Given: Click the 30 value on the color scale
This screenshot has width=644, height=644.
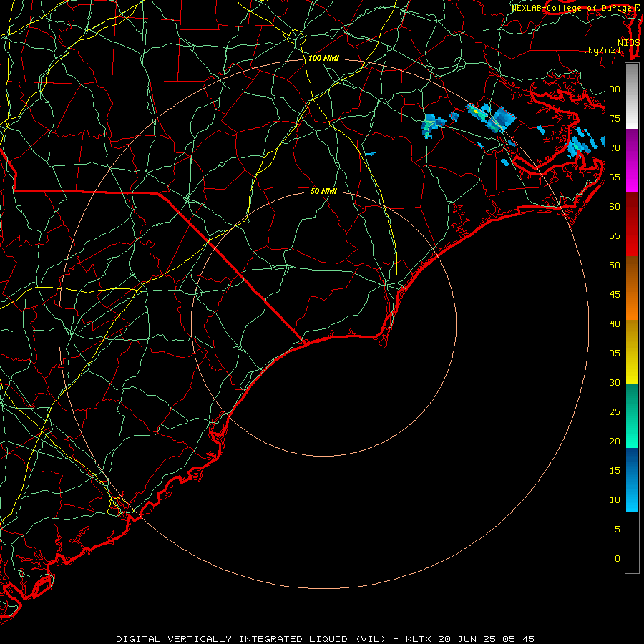Looking at the screenshot, I should point(615,382).
